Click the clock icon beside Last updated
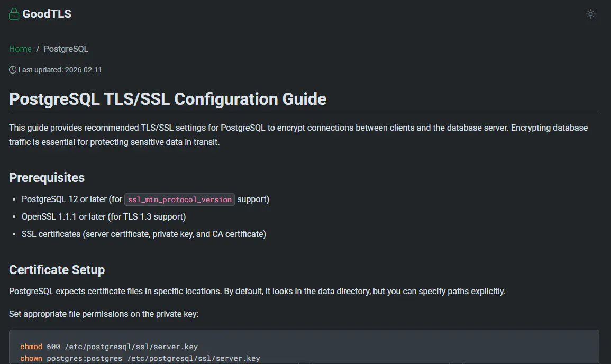 (13, 70)
